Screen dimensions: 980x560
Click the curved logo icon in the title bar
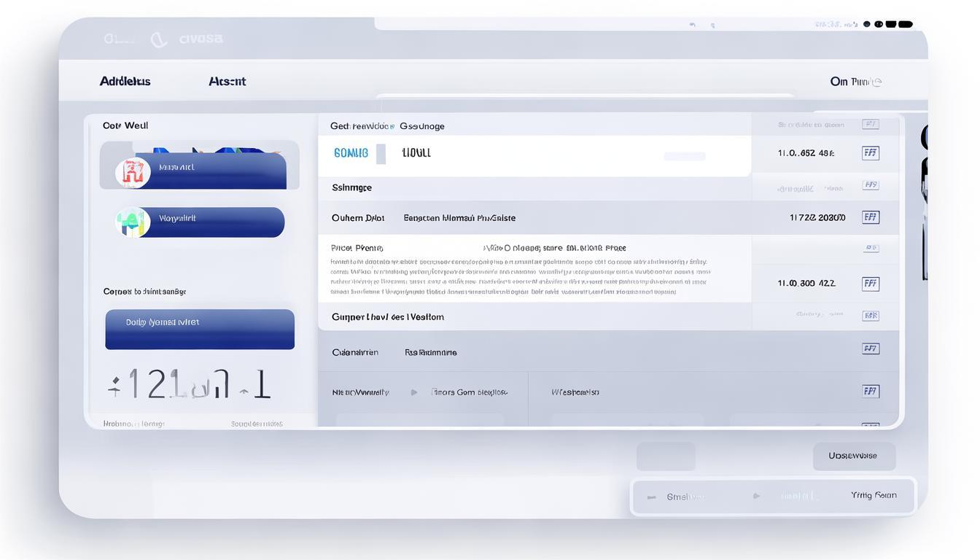[x=158, y=39]
